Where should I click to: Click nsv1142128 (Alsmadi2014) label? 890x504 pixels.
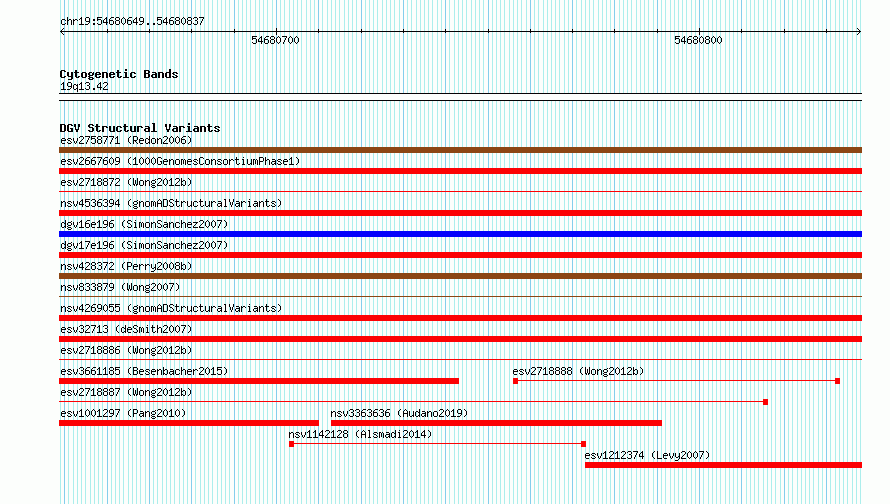[x=360, y=434]
